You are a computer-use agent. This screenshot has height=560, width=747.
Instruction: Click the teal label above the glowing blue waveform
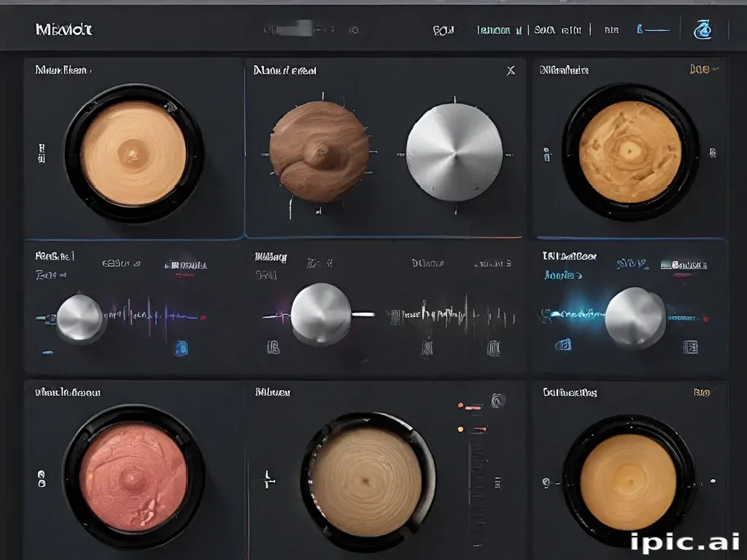point(563,275)
